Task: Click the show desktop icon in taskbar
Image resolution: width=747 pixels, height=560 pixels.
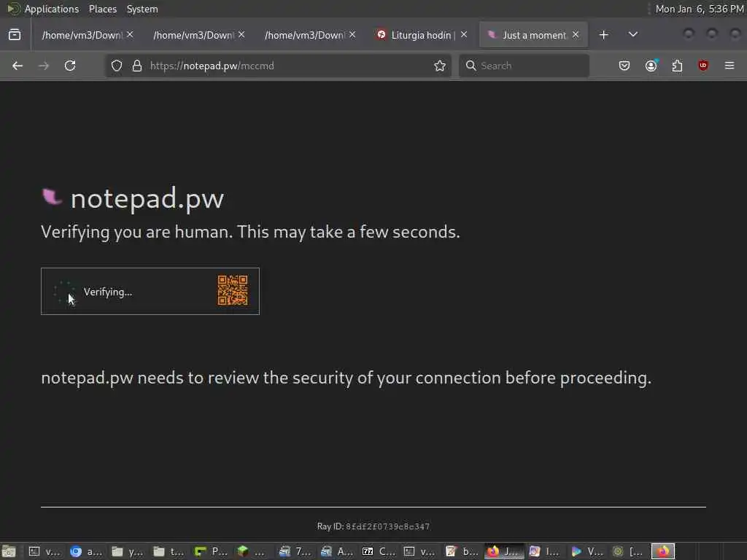Action: pos(8,551)
